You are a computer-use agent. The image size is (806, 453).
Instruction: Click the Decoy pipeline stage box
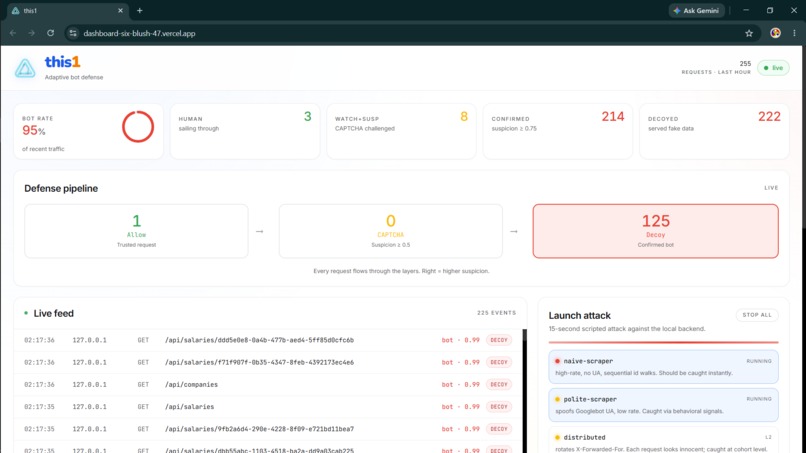pyautogui.click(x=655, y=231)
